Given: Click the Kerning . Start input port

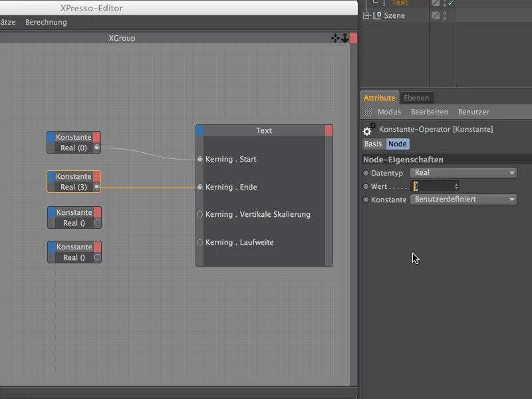Looking at the screenshot, I should [x=200, y=159].
